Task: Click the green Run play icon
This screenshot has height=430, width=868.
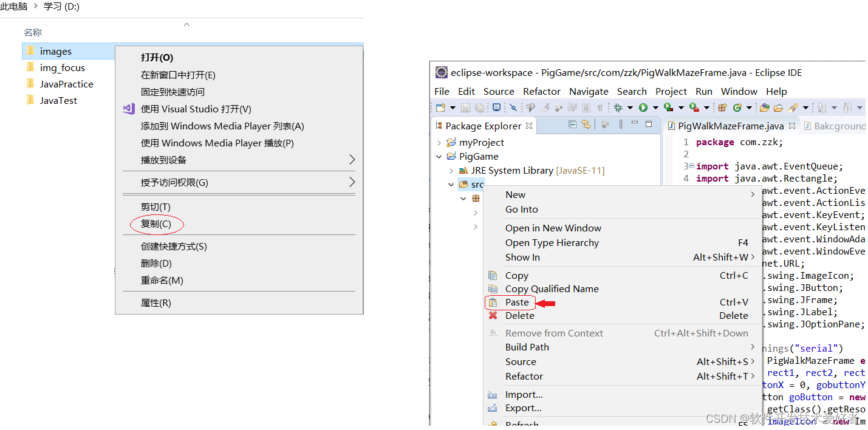Action: pyautogui.click(x=643, y=107)
